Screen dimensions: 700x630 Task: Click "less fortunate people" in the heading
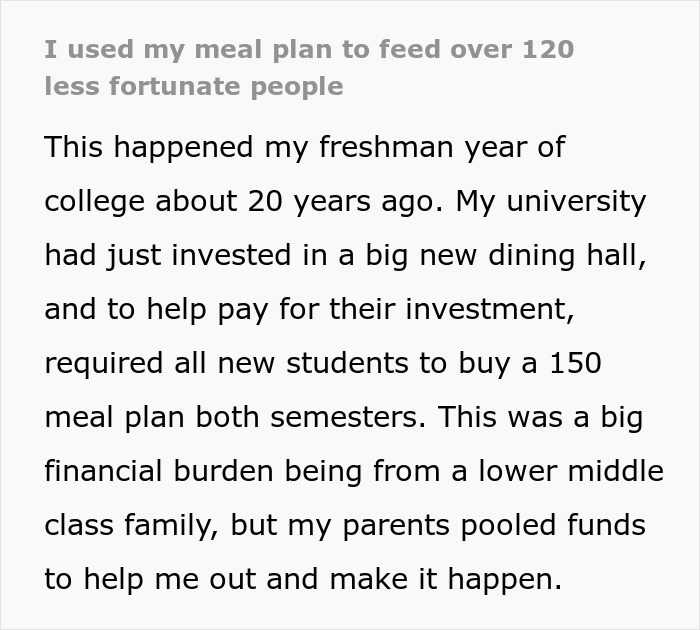coord(193,86)
